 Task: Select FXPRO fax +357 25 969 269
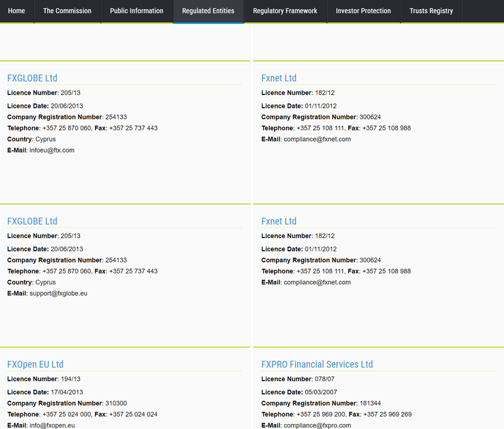point(387,415)
